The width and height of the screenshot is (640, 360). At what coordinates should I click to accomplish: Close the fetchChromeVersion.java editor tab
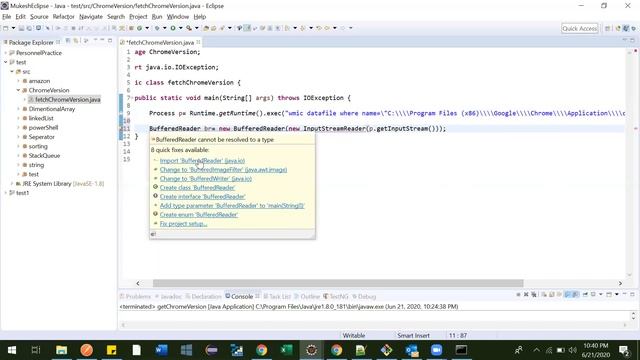tap(198, 42)
